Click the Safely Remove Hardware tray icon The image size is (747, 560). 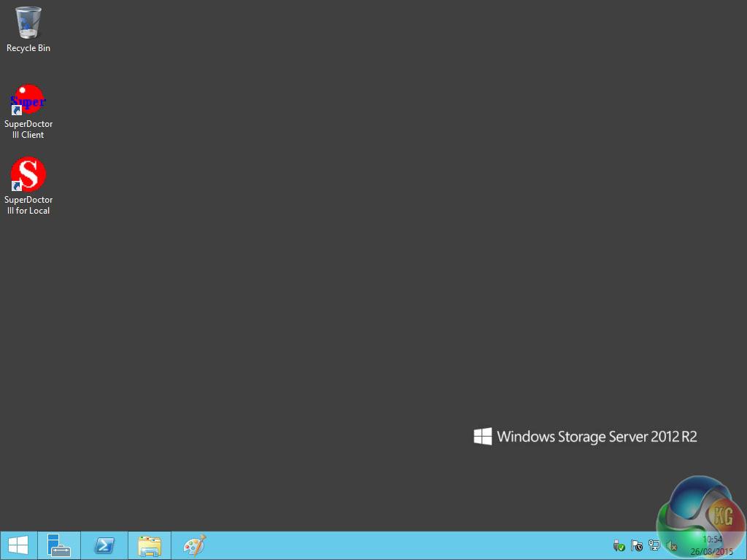[619, 545]
